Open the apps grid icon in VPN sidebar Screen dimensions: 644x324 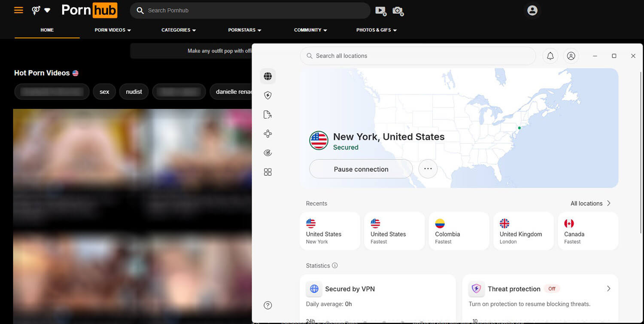point(268,172)
